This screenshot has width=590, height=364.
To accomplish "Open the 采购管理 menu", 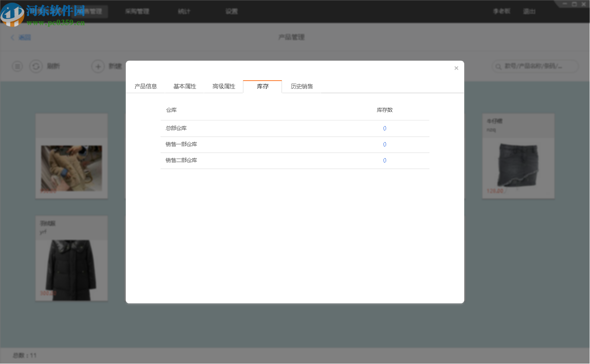I will 137,11.
